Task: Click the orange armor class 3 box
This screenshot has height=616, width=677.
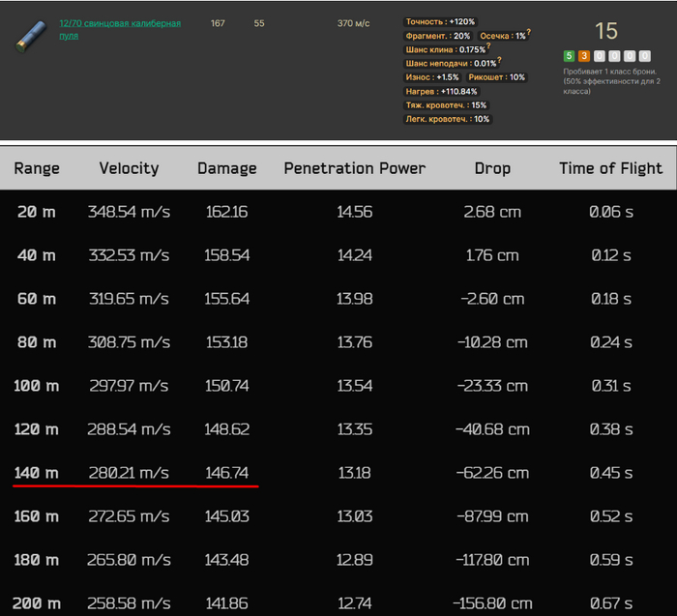Action: [x=583, y=56]
